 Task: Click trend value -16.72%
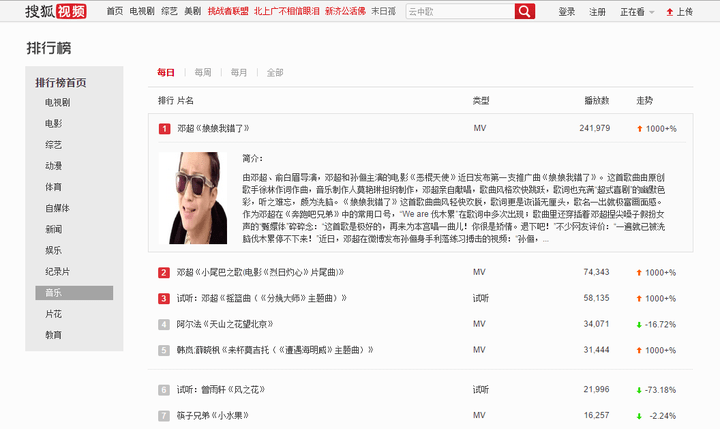pyautogui.click(x=660, y=325)
